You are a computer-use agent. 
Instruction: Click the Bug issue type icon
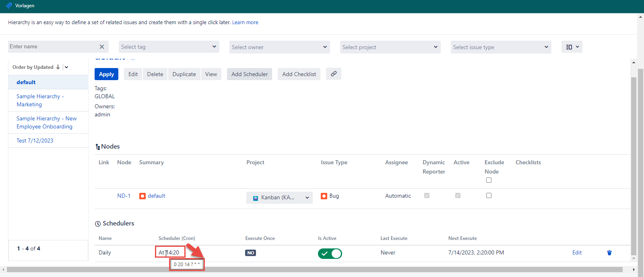tap(324, 196)
